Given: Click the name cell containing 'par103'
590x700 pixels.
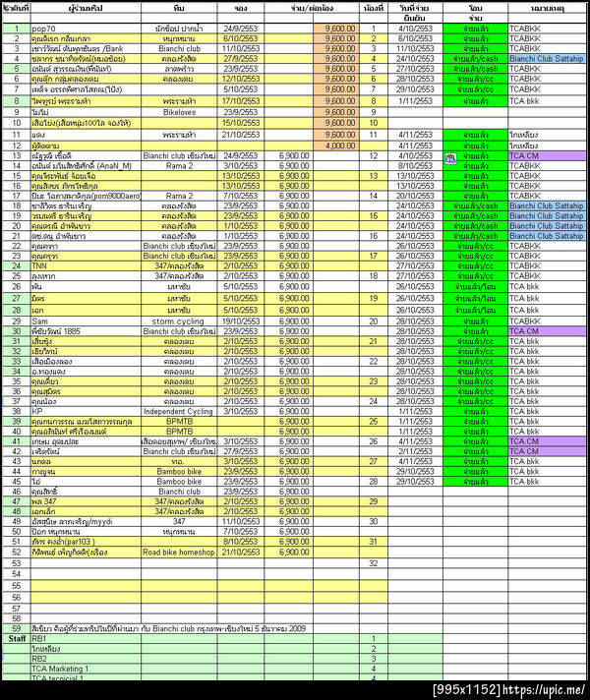Looking at the screenshot, I should click(x=86, y=542).
